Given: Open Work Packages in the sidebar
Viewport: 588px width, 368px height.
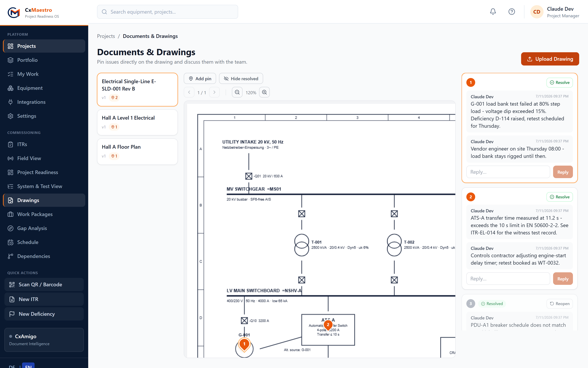Looking at the screenshot, I should (x=44, y=214).
